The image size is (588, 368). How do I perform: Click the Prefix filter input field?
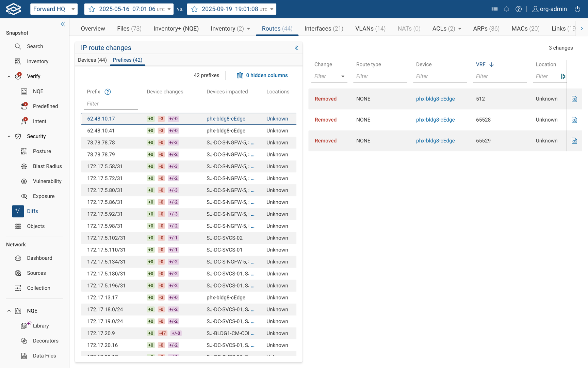[111, 104]
